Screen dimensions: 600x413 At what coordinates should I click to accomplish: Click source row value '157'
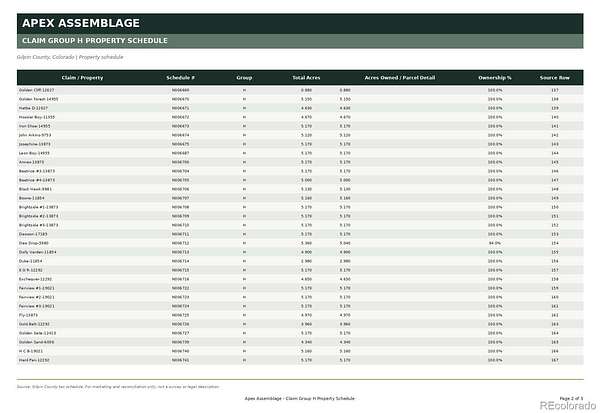pyautogui.click(x=555, y=270)
